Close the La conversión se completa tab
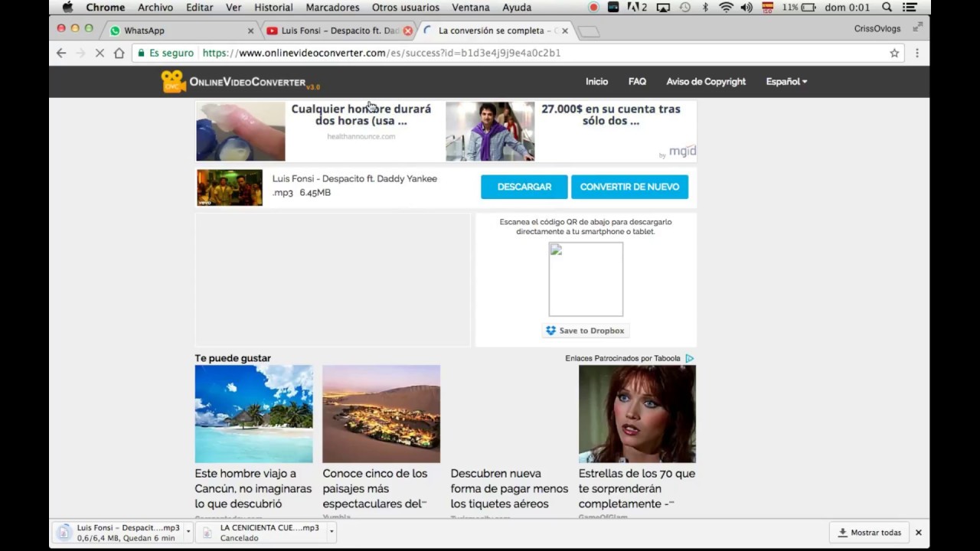This screenshot has width=980, height=551. [x=565, y=31]
